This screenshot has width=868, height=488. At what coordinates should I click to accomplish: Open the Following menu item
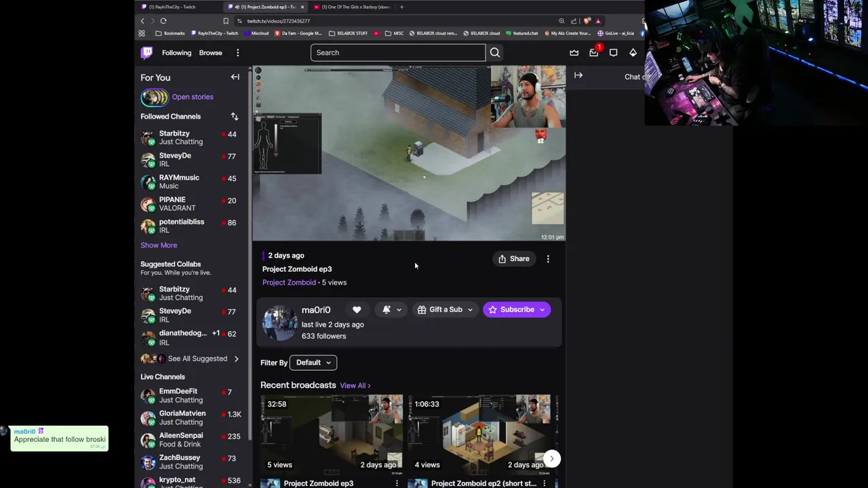[176, 52]
